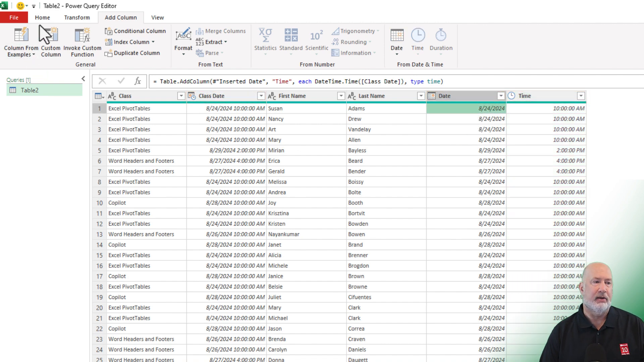This screenshot has width=644, height=362.
Task: Open the Class column filter dropdown
Action: pos(181,96)
